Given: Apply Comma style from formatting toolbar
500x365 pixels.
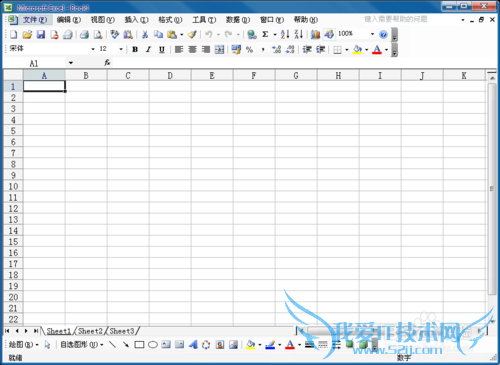Looking at the screenshot, I should 263,50.
